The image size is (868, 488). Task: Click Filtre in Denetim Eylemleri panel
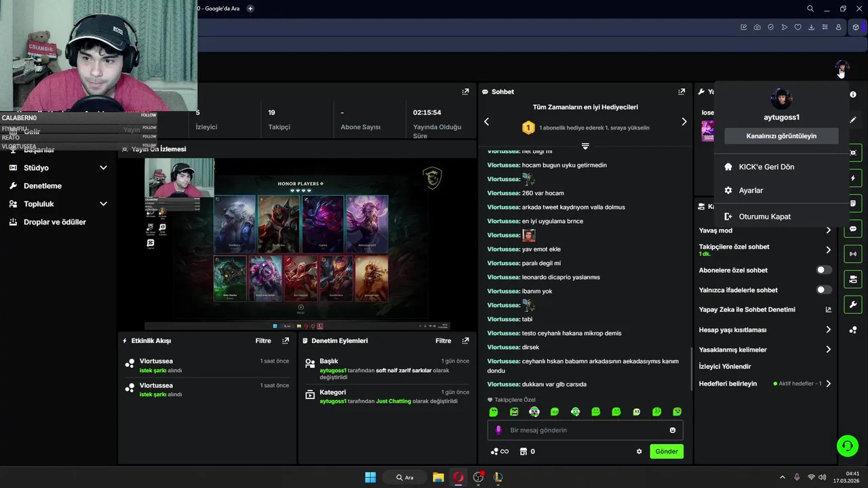coord(443,341)
